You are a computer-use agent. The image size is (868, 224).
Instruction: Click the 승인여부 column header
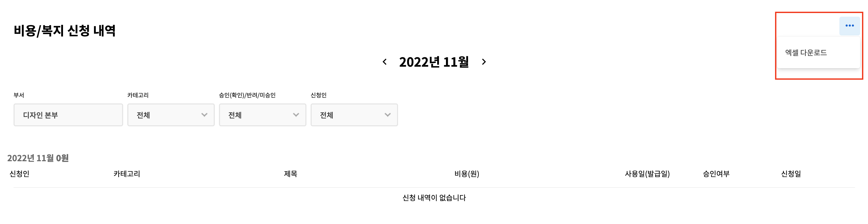[716, 174]
